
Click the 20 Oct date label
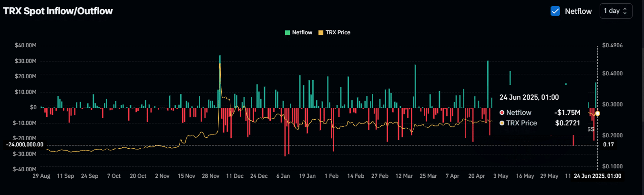pos(138,176)
